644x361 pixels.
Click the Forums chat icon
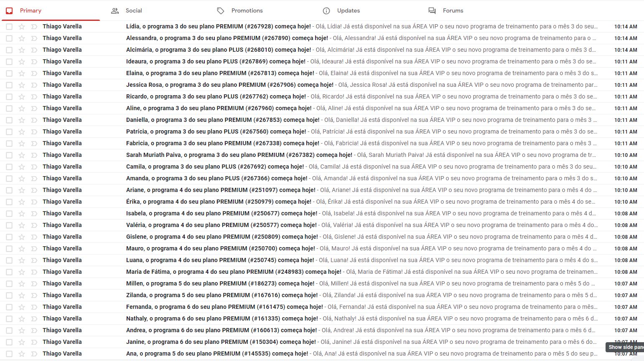(x=432, y=11)
